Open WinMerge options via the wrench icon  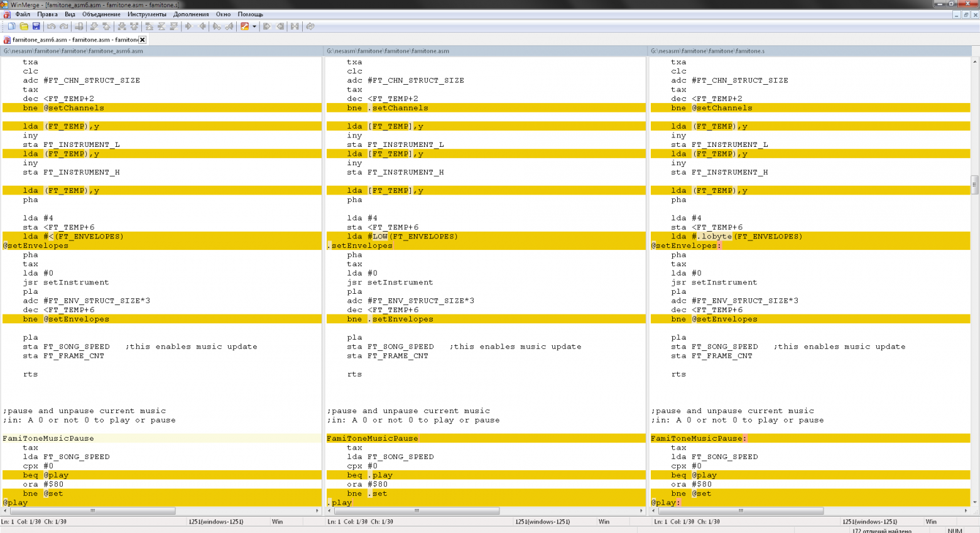pyautogui.click(x=246, y=26)
